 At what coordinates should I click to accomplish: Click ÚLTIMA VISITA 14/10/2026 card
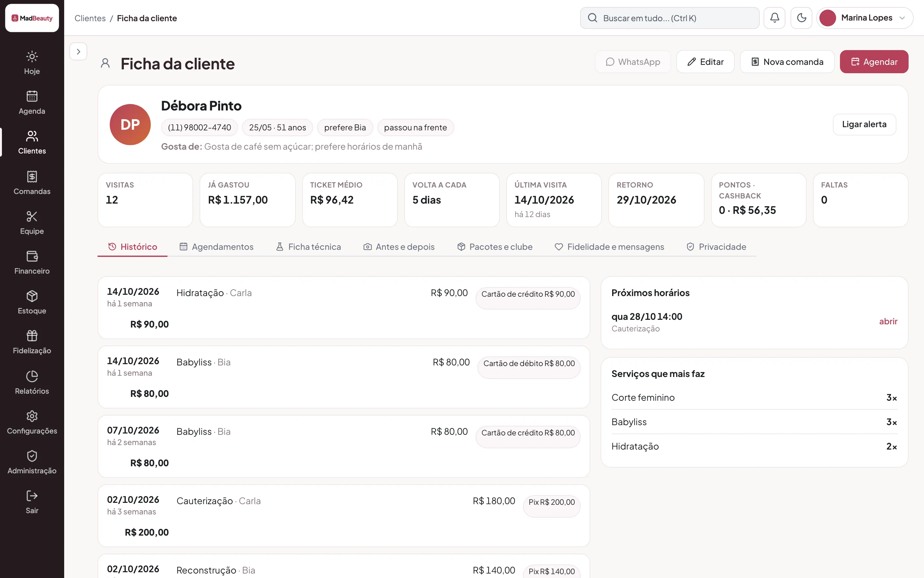click(x=554, y=200)
